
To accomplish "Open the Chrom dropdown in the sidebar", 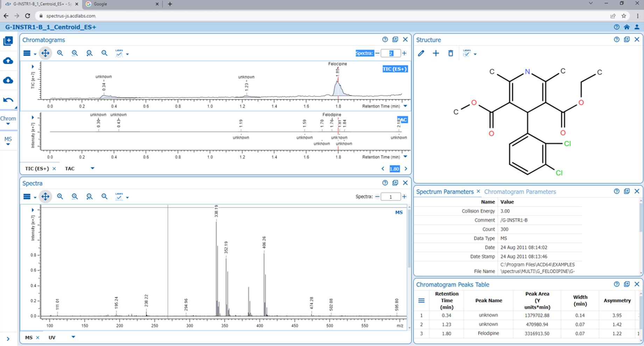I will point(8,122).
